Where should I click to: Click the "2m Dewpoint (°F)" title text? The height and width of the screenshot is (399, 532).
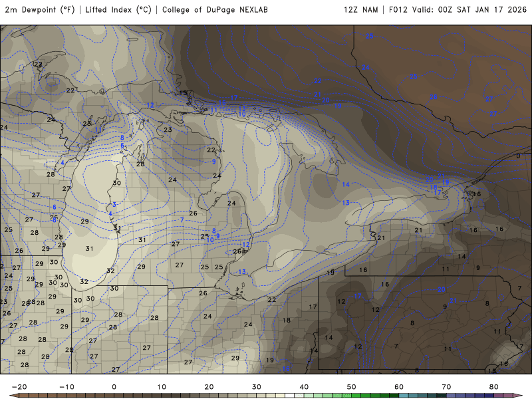pyautogui.click(x=40, y=10)
